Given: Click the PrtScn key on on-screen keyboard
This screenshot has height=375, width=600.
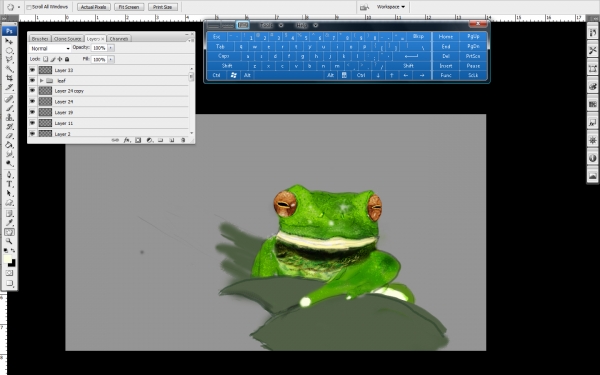Looking at the screenshot, I should click(473, 56).
